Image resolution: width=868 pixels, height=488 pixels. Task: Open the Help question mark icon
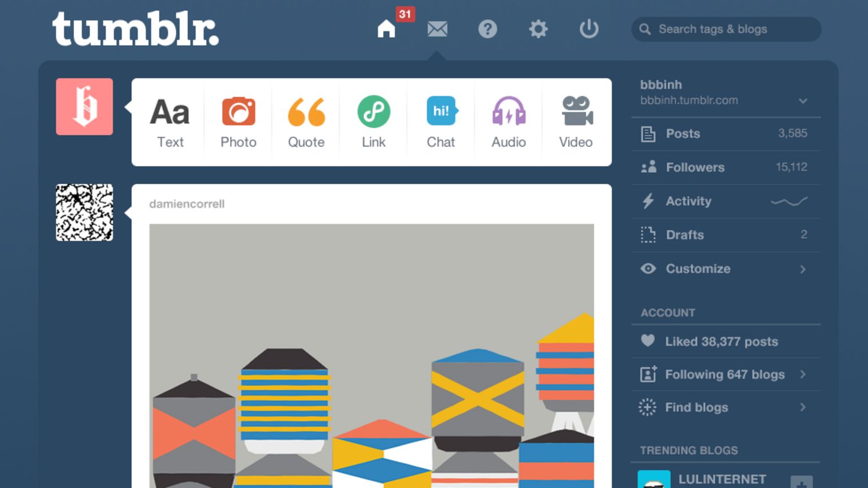pos(488,29)
